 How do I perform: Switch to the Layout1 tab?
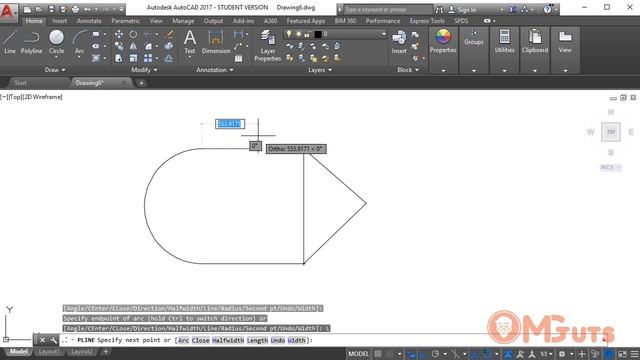49,351
